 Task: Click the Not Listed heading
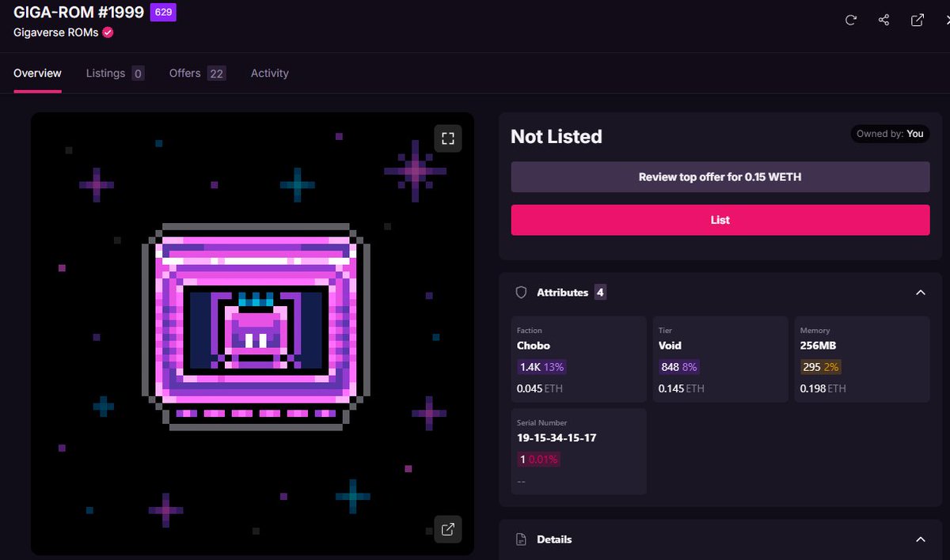pos(557,136)
